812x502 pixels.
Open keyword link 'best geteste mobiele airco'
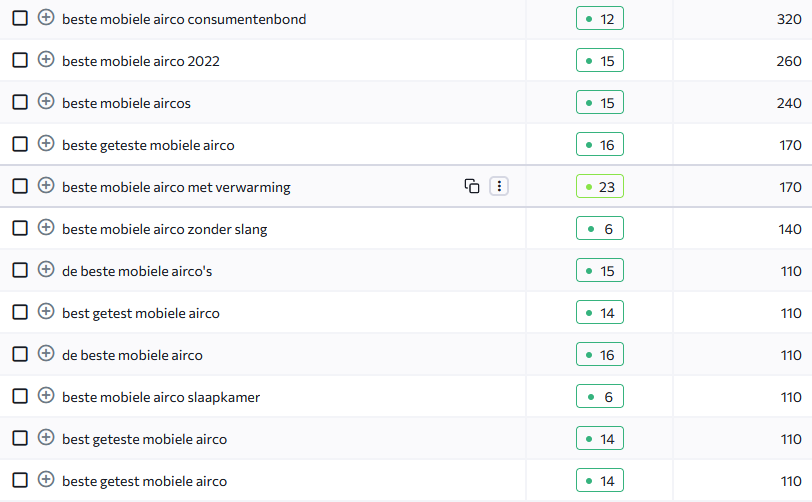(x=144, y=439)
